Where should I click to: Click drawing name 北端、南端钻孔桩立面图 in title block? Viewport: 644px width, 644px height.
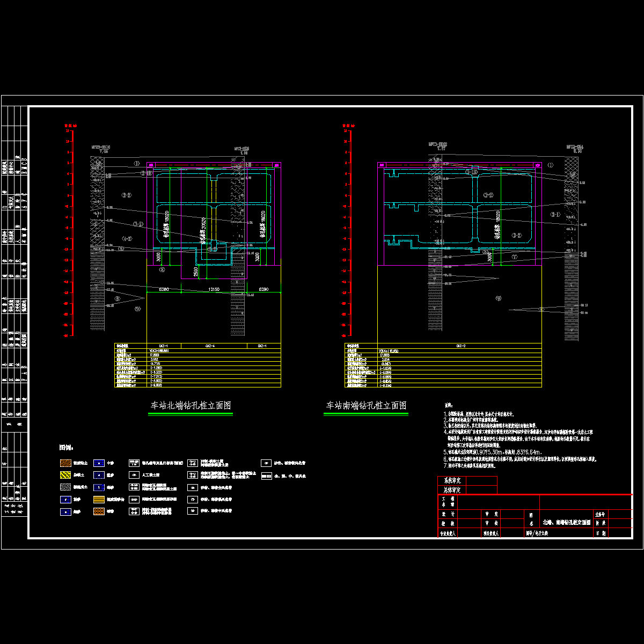tap(566, 522)
